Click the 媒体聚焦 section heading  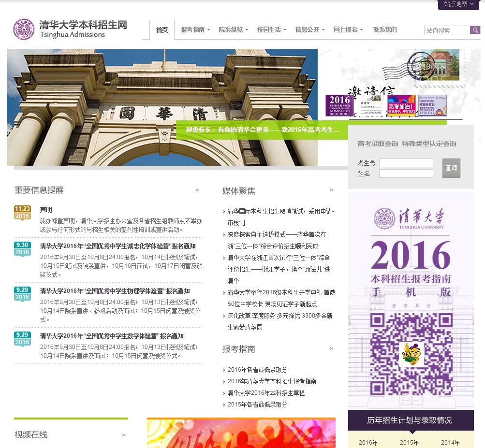pos(239,191)
